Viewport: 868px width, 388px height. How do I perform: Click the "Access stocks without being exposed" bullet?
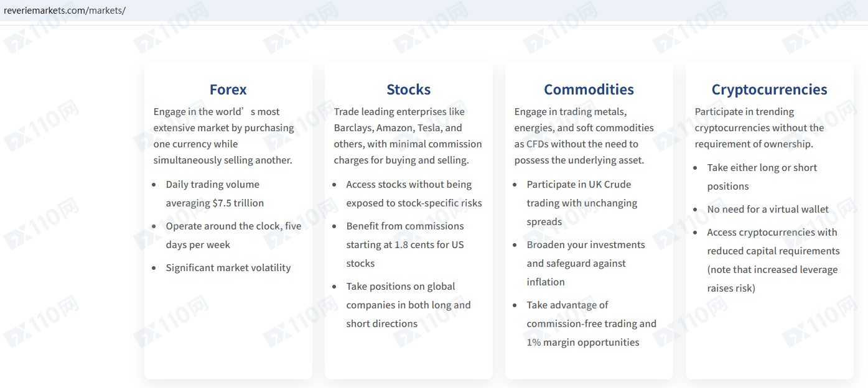[414, 193]
